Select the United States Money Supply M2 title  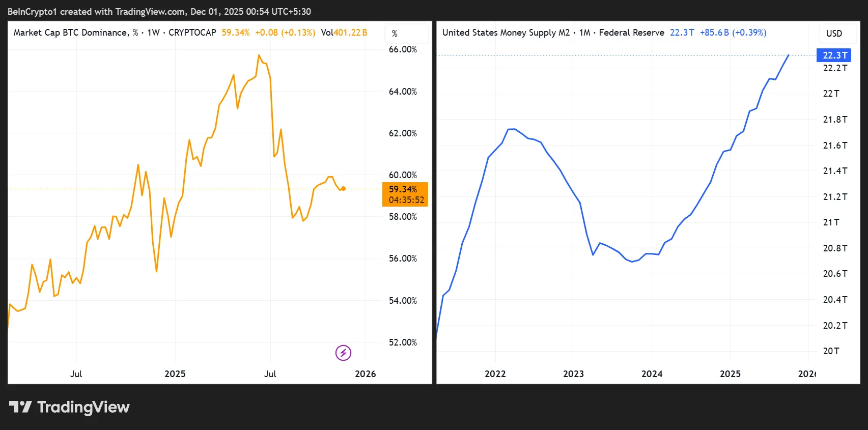(506, 33)
